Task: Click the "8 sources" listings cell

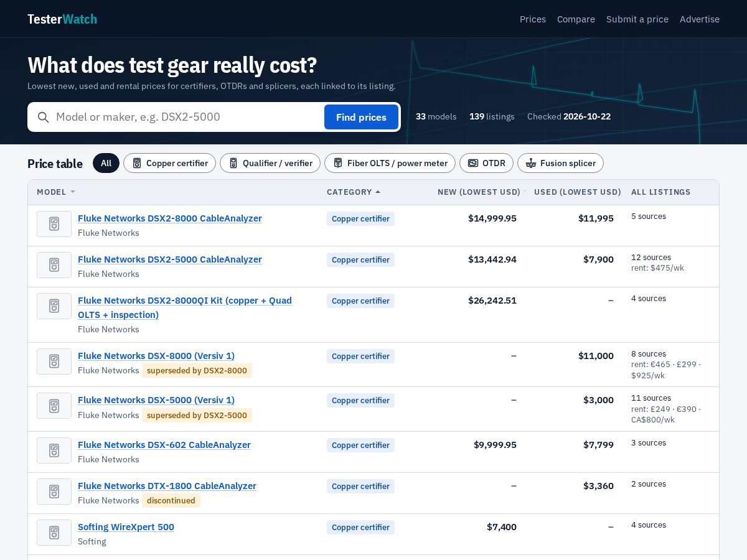Action: click(649, 354)
